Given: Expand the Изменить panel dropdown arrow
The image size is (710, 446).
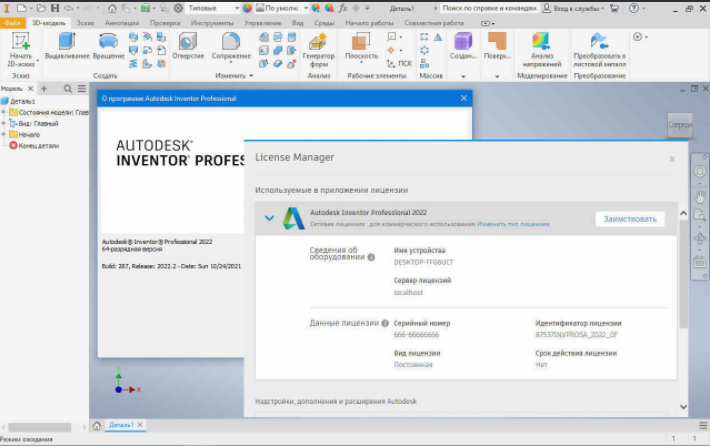Looking at the screenshot, I should (251, 76).
